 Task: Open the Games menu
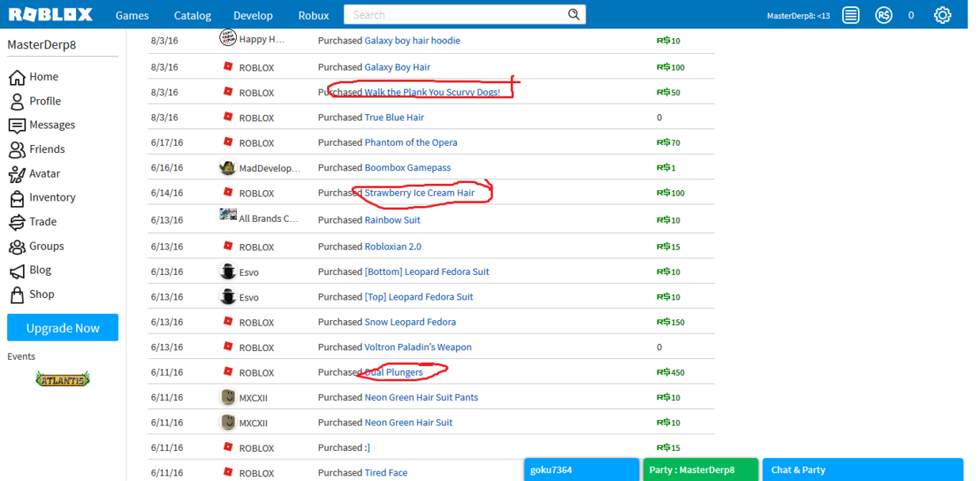[x=132, y=15]
